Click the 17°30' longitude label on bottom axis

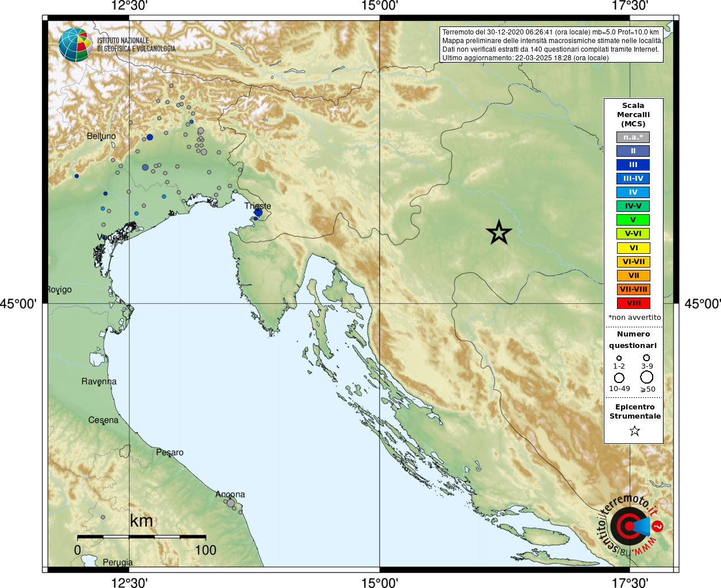click(630, 582)
